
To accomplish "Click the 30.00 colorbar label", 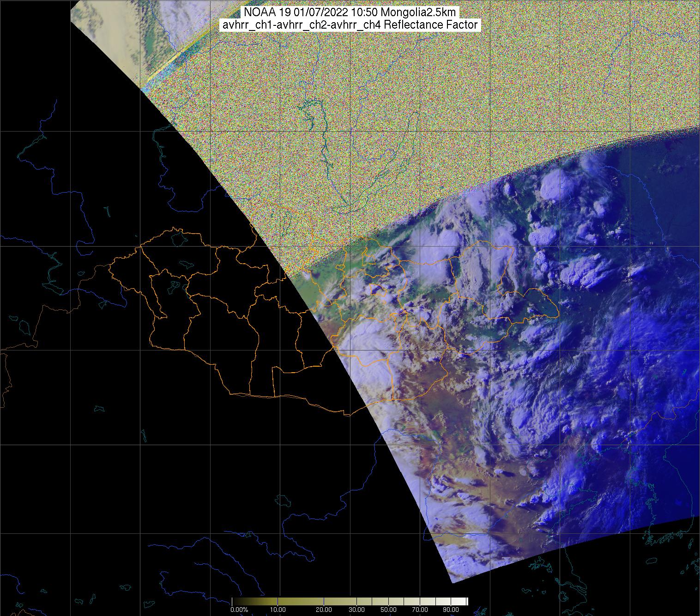I will (356, 610).
